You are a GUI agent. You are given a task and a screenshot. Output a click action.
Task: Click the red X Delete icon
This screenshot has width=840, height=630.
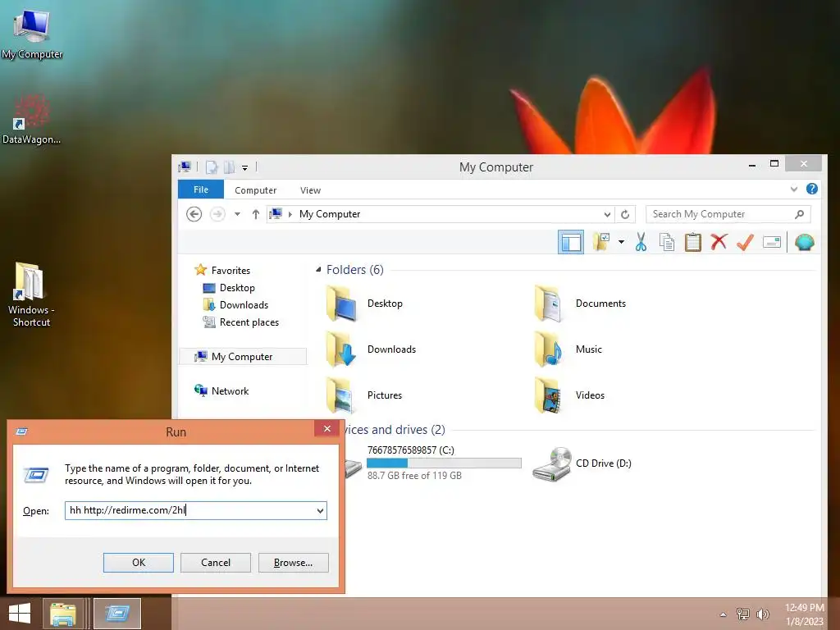(719, 242)
